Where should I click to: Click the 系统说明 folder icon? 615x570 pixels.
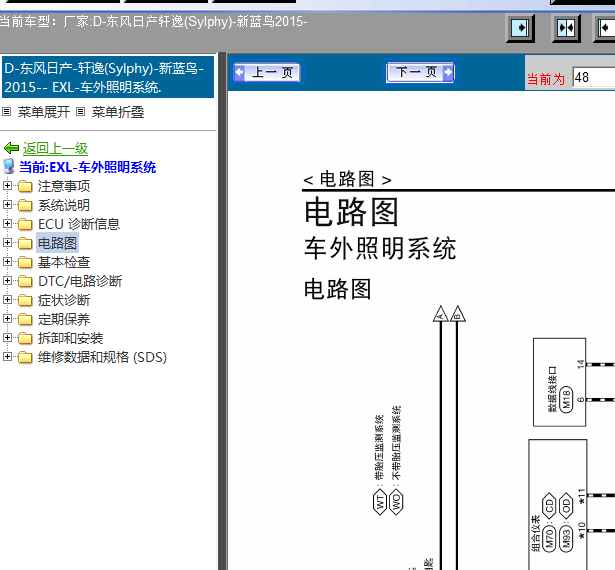[25, 205]
